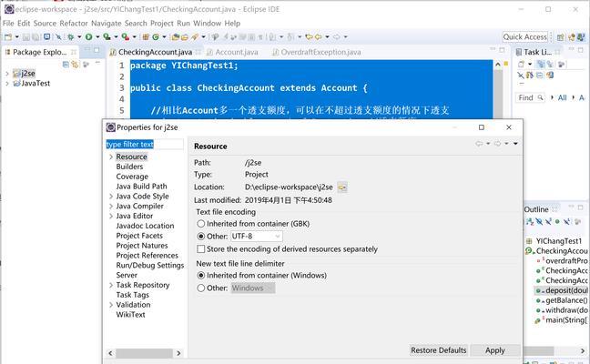Click the Debug bug icon in toolbar

(71, 36)
